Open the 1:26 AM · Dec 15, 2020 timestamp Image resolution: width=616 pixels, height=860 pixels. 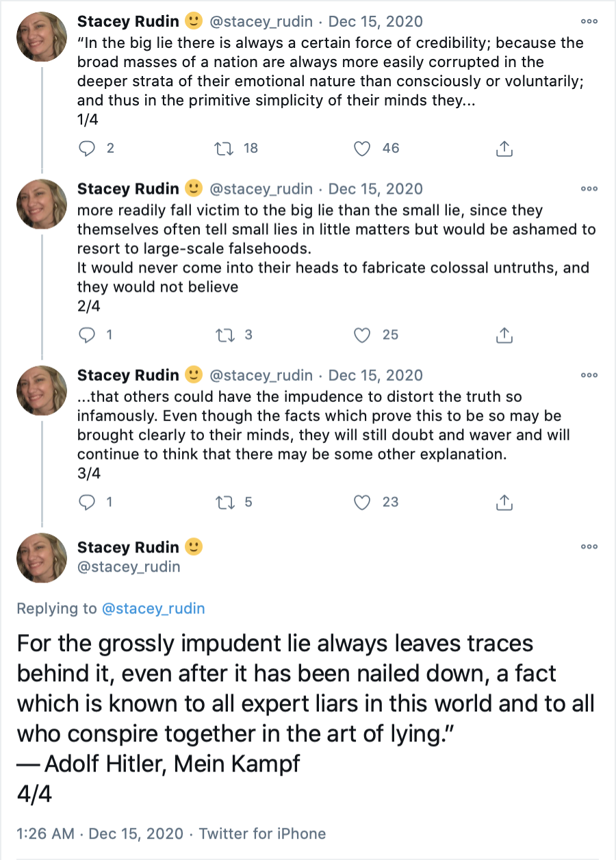pos(100,833)
